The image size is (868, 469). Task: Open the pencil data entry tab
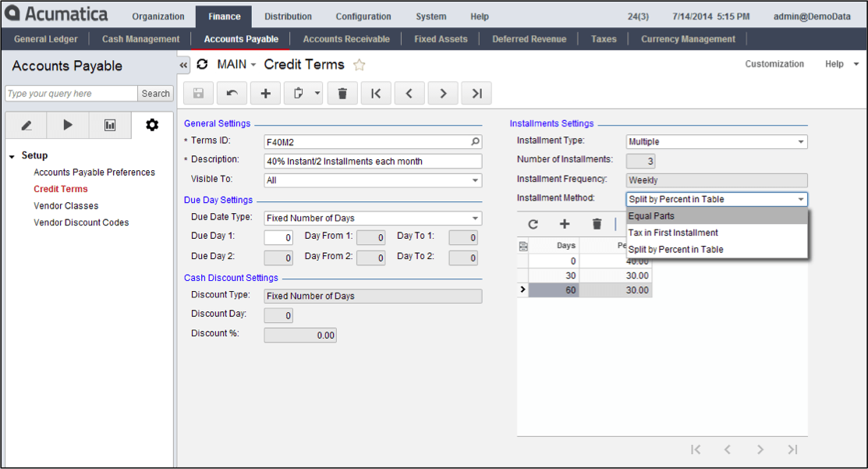tap(26, 125)
